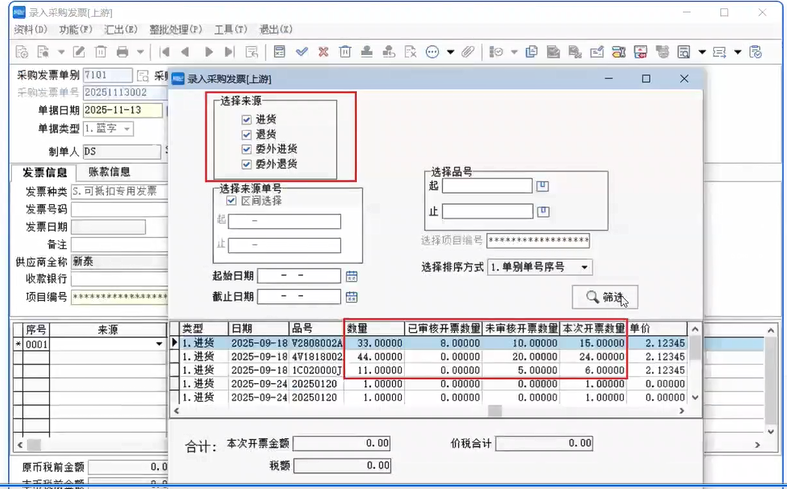Click the 数量 column header
Screen dimensions: 787x489
(374, 328)
